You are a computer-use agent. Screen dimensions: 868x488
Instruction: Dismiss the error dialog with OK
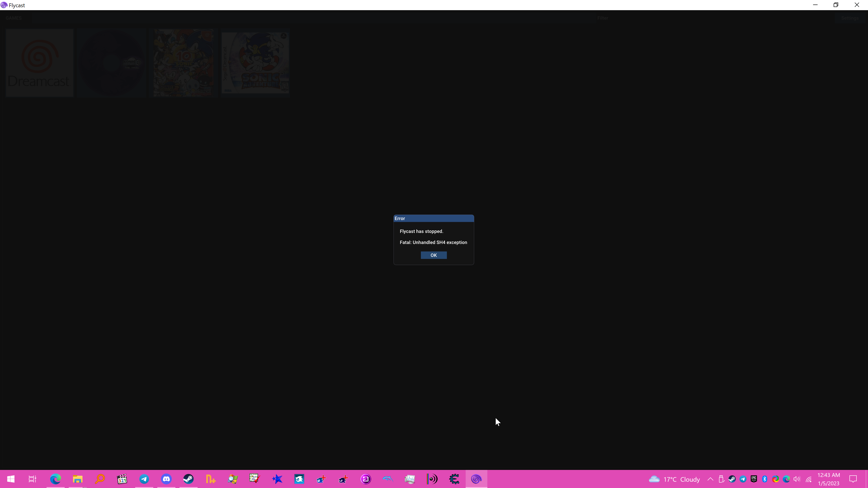click(x=433, y=255)
